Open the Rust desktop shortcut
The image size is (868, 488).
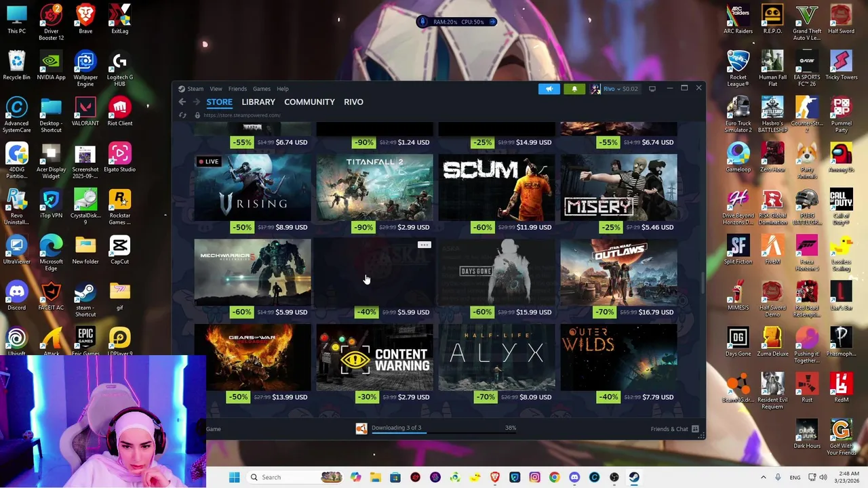click(806, 388)
